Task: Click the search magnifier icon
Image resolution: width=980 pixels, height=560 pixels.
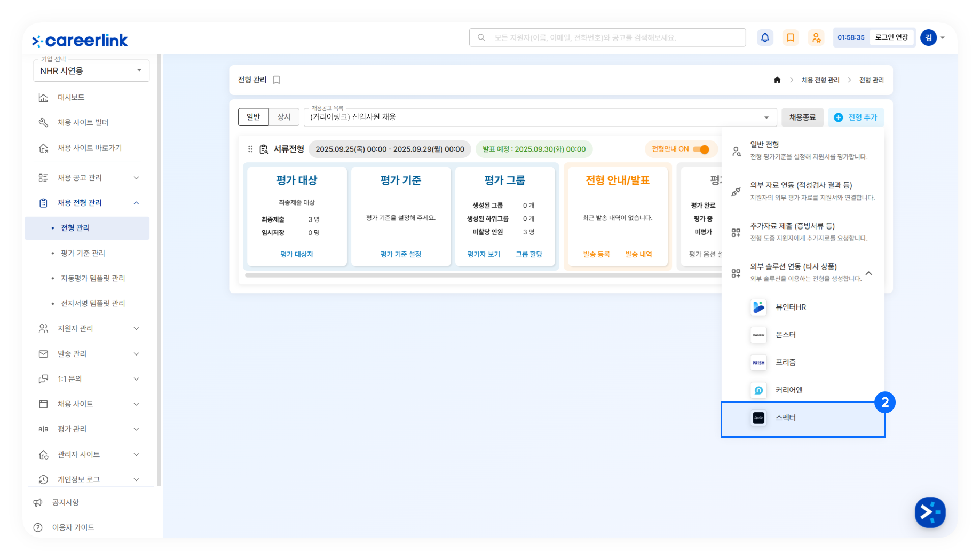Action: (x=481, y=37)
